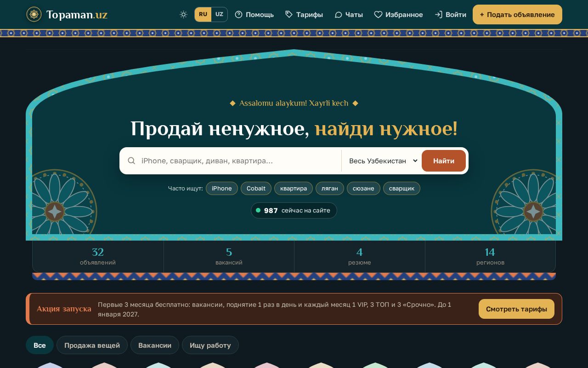The height and width of the screenshot is (368, 588).
Task: Click the 14 регионов stat
Action: (490, 257)
